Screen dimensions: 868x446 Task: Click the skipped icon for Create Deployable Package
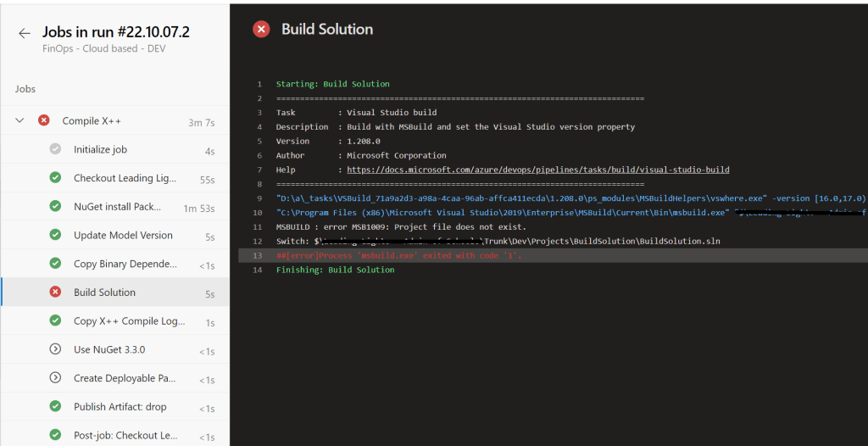point(55,378)
